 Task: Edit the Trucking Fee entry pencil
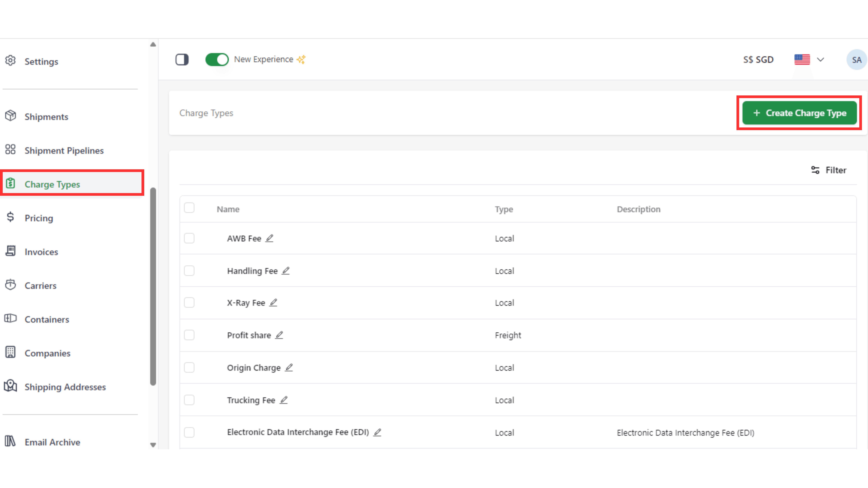(x=284, y=400)
